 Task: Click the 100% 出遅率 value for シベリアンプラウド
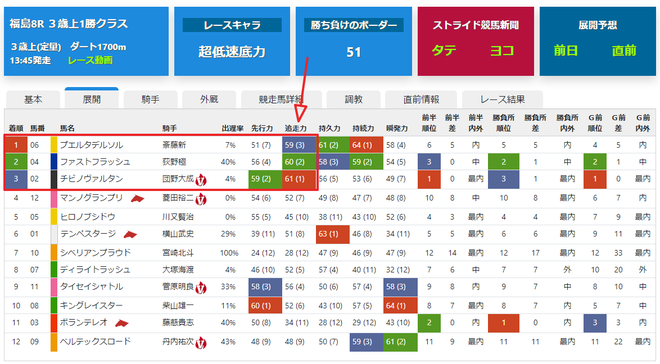point(229,253)
